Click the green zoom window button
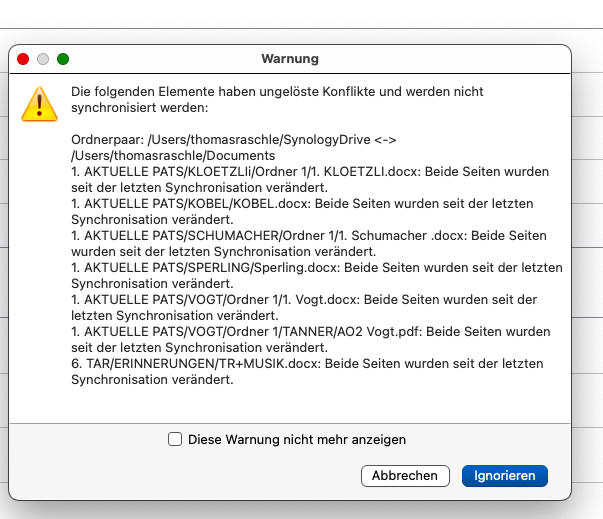Screen dimensions: 603x519 [63, 59]
